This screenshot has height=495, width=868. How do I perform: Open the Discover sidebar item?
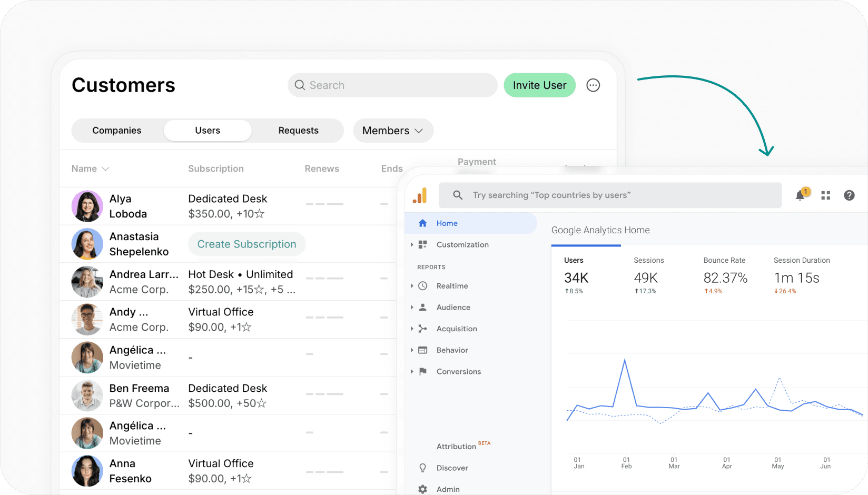point(452,468)
